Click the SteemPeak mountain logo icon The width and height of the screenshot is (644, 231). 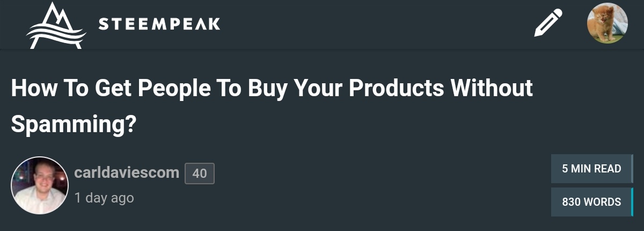(56, 26)
